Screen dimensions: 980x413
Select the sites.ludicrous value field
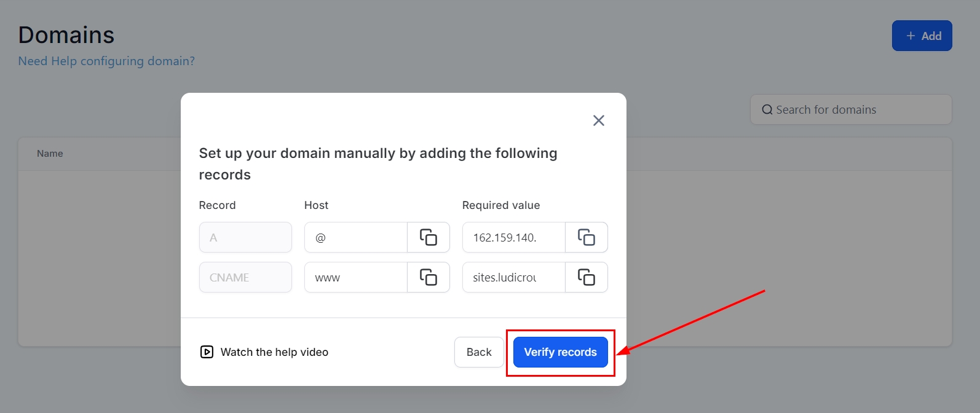tap(514, 277)
